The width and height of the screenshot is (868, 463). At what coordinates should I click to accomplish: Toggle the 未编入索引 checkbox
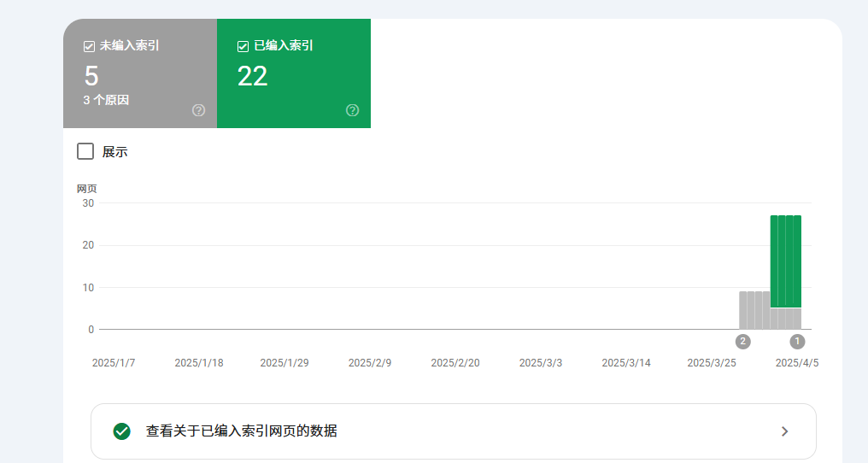tap(89, 46)
